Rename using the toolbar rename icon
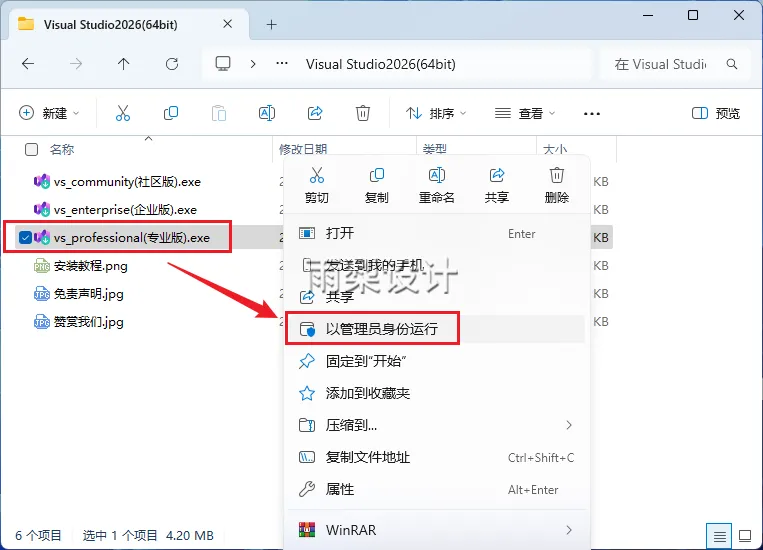 coord(267,113)
